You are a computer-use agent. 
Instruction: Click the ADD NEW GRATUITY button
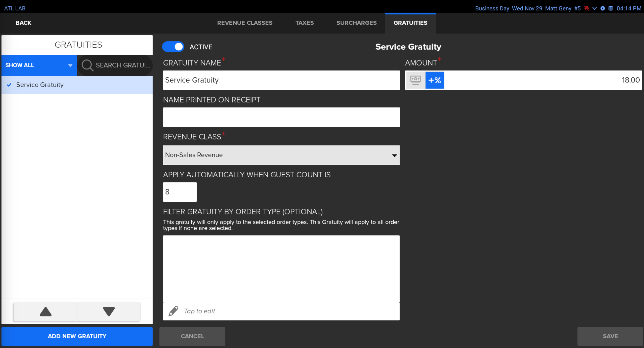tap(77, 336)
